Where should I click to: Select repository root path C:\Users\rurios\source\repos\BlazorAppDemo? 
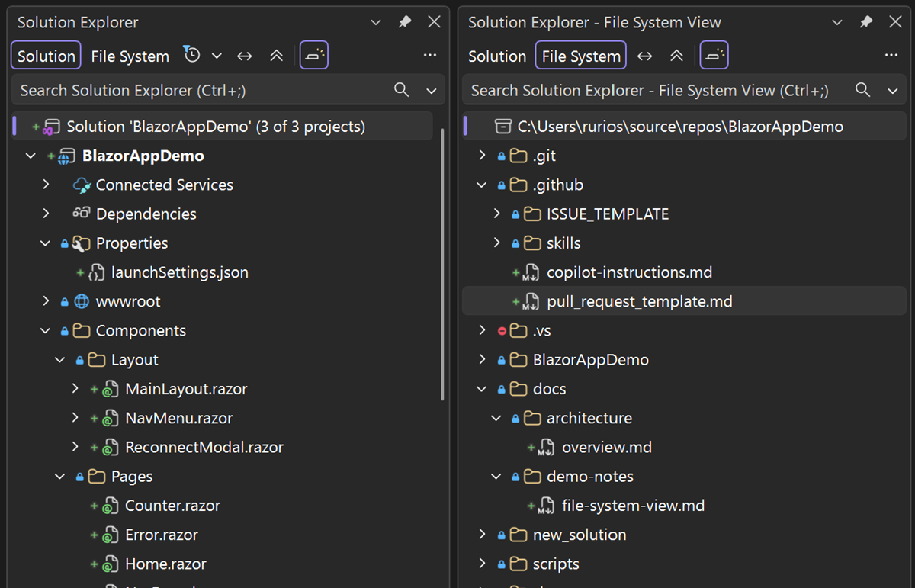[680, 127]
